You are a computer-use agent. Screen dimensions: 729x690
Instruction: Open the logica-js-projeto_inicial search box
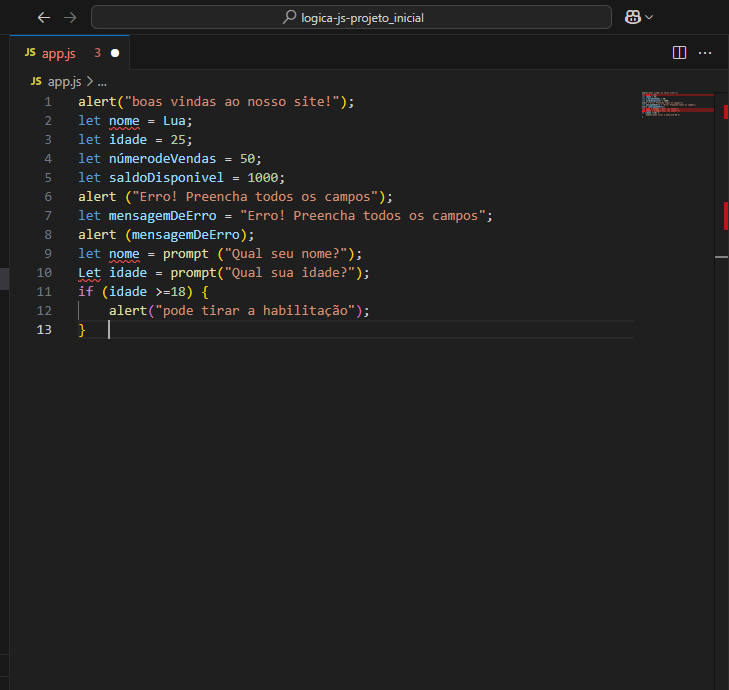[351, 18]
